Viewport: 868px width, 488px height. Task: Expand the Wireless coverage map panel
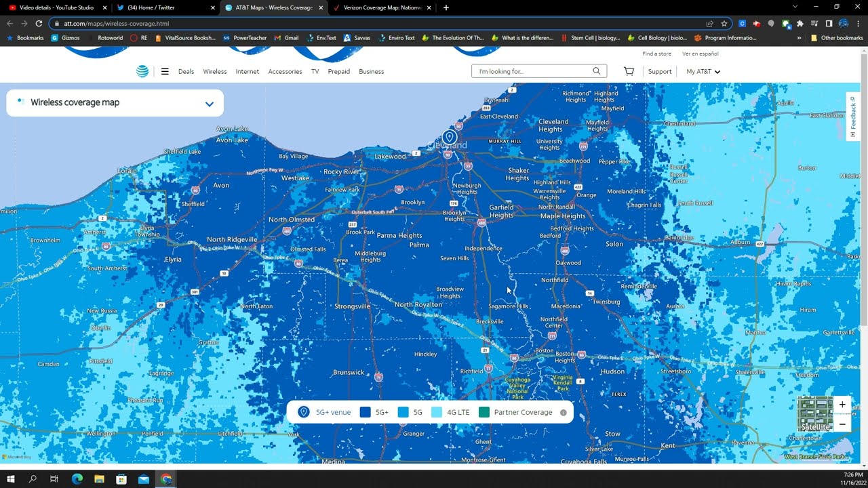[x=210, y=104]
